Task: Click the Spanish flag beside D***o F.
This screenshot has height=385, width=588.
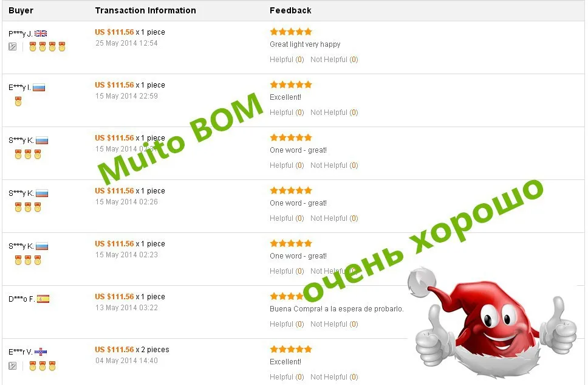Action: [43, 299]
